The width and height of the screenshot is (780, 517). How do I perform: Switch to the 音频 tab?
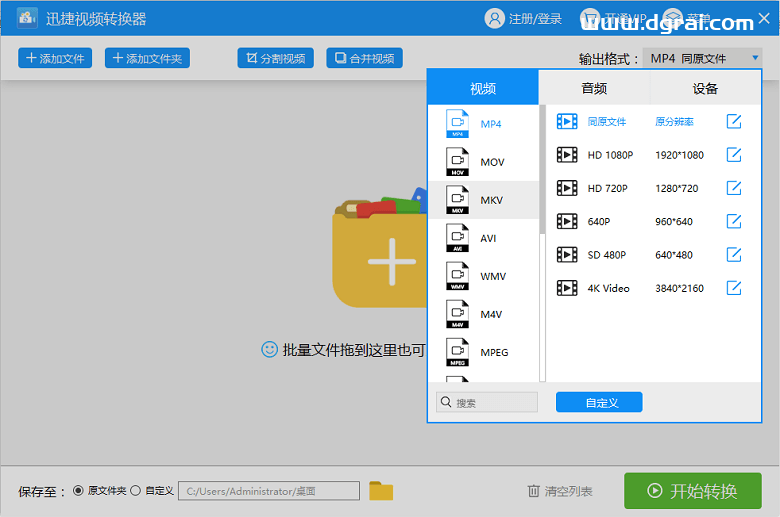pyautogui.click(x=594, y=88)
